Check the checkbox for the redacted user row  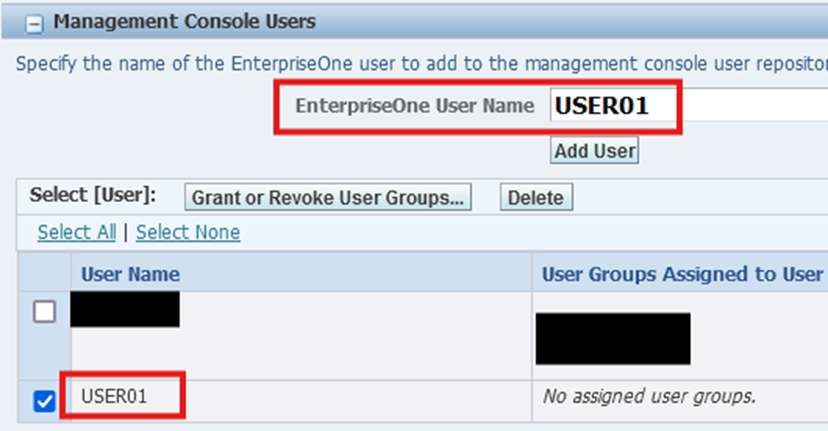44,312
